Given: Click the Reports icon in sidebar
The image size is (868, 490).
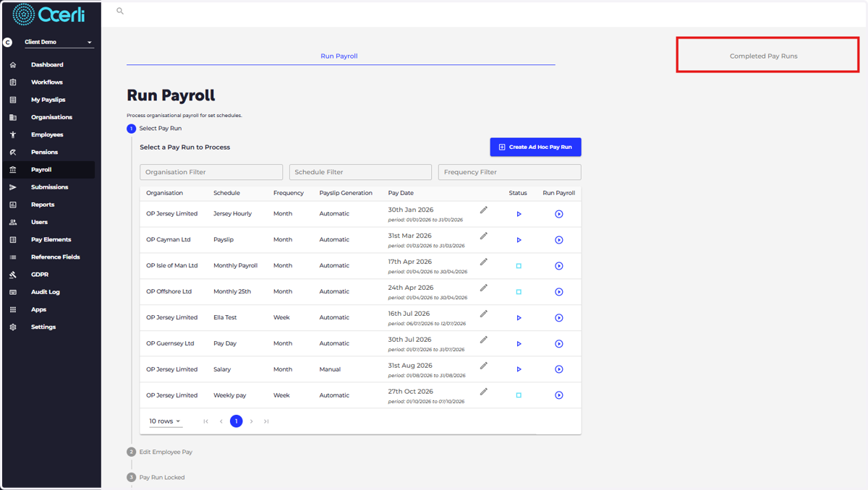Looking at the screenshot, I should click(13, 205).
